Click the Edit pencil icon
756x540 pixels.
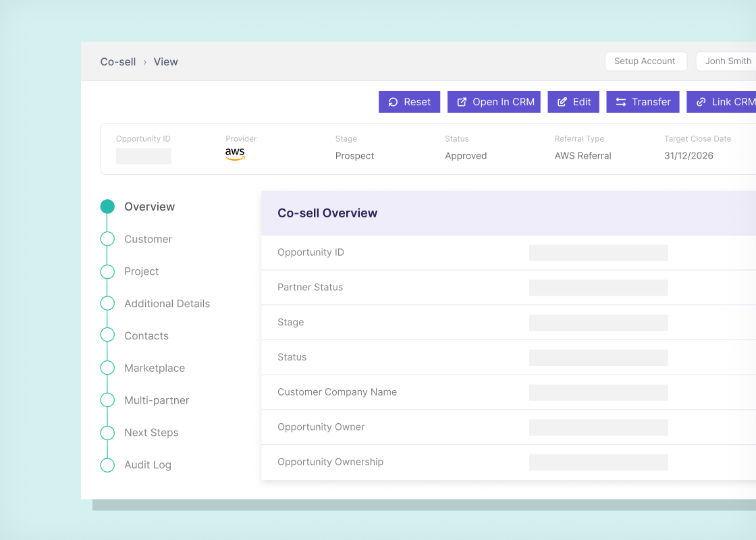click(562, 102)
